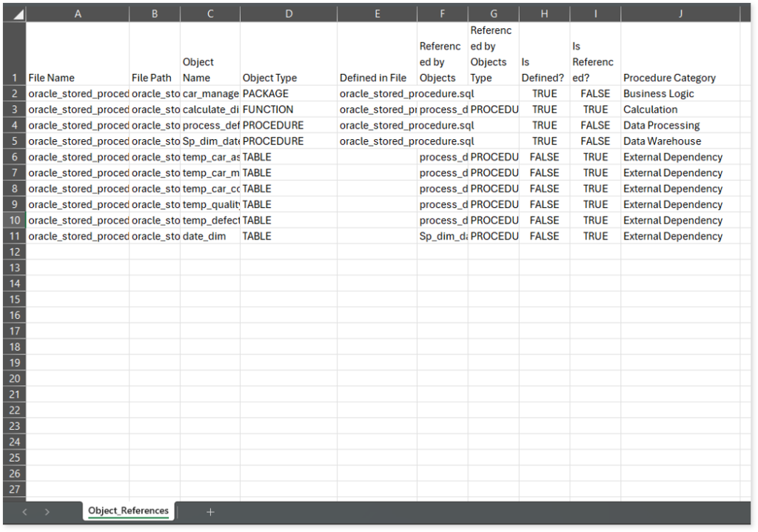Select row 11 header
The width and height of the screenshot is (758, 532).
point(14,236)
